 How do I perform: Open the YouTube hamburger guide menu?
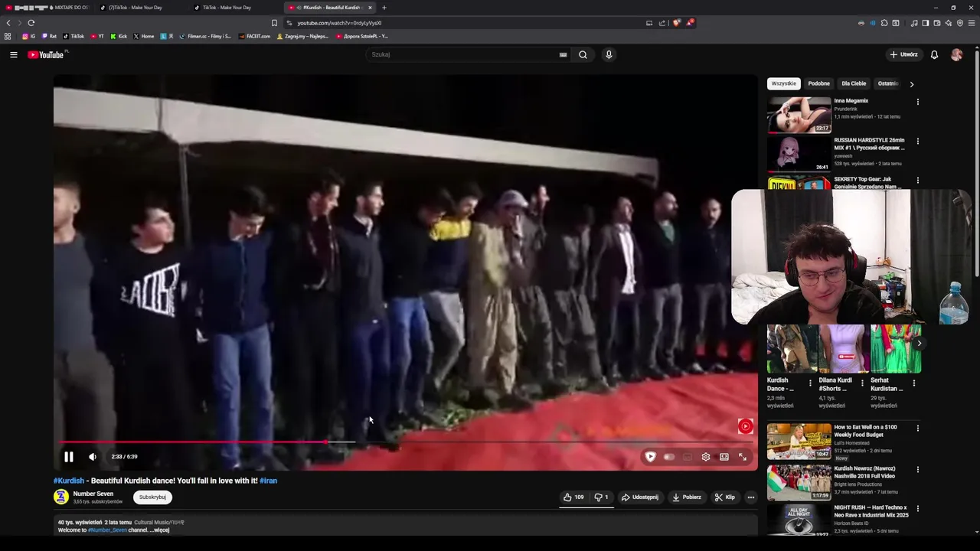13,54
